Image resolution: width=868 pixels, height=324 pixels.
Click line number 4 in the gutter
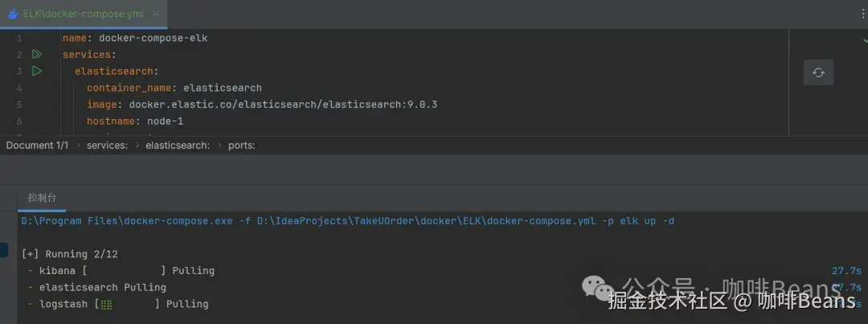[x=18, y=88]
